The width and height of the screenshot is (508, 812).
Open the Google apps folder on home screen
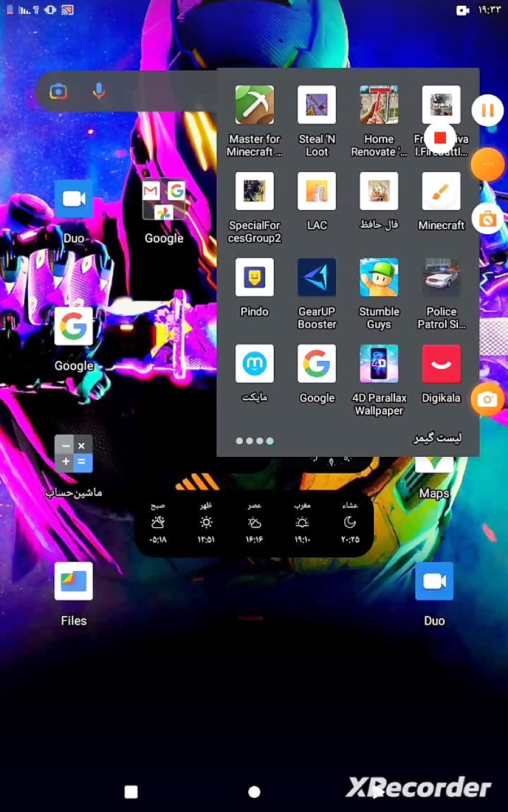tap(164, 199)
